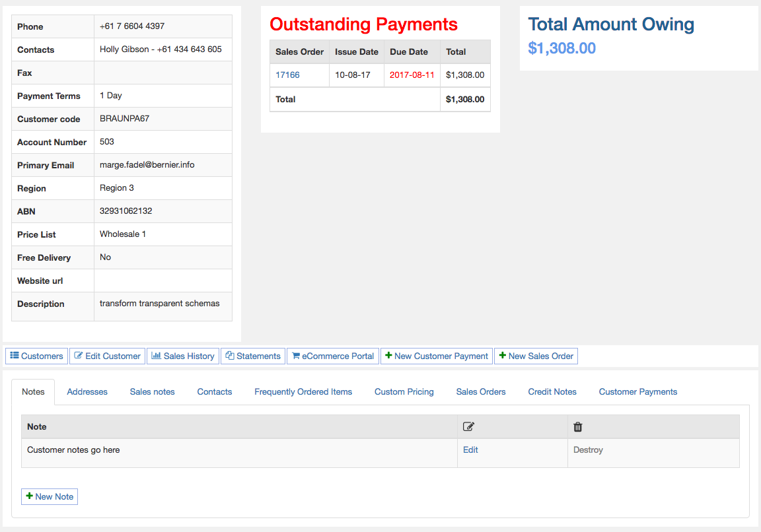Switch to the Addresses tab
761x532 pixels.
point(87,391)
